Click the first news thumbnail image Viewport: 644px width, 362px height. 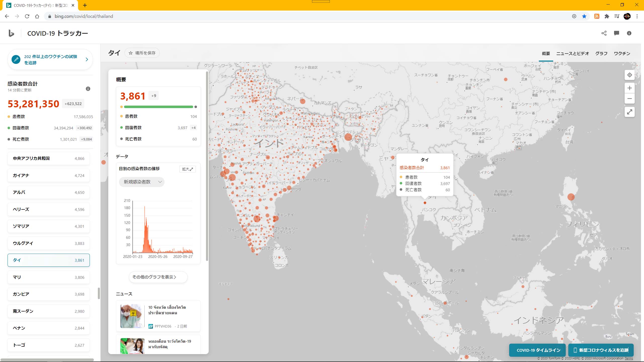click(132, 316)
